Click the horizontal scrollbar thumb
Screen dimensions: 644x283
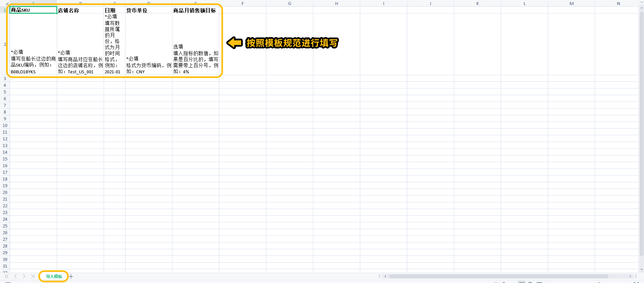pyautogui.click(x=498, y=276)
